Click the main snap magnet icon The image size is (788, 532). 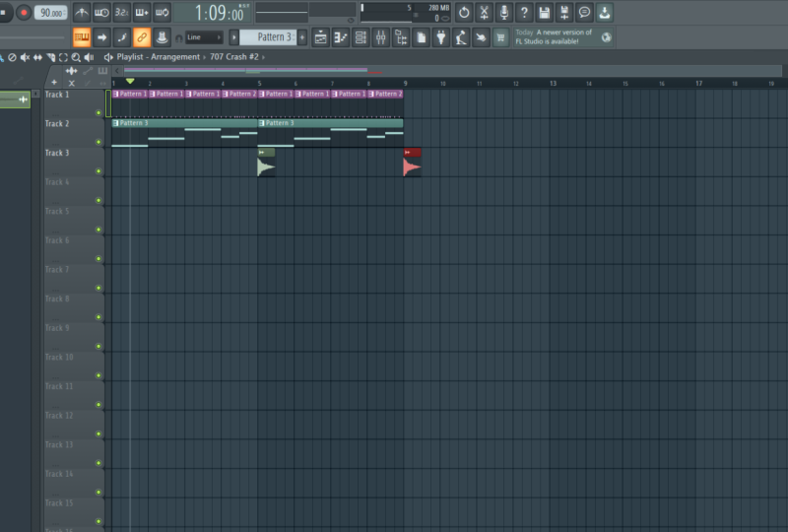178,38
